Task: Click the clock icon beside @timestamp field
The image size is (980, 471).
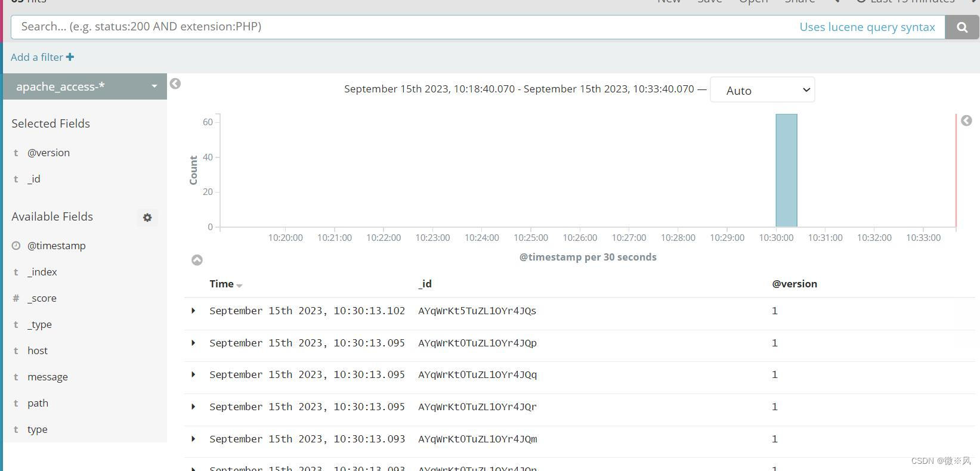Action: [x=16, y=246]
